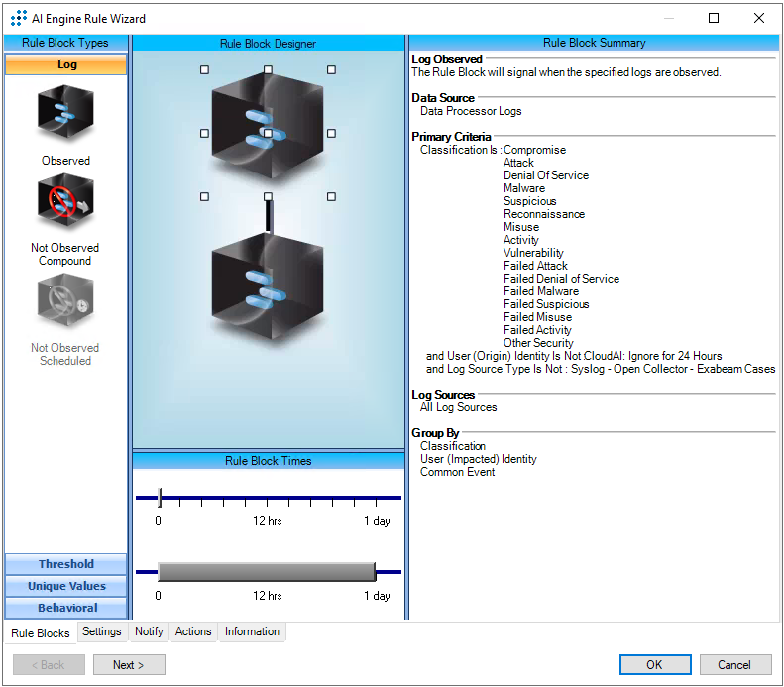Expand the Log rule block category

point(65,65)
